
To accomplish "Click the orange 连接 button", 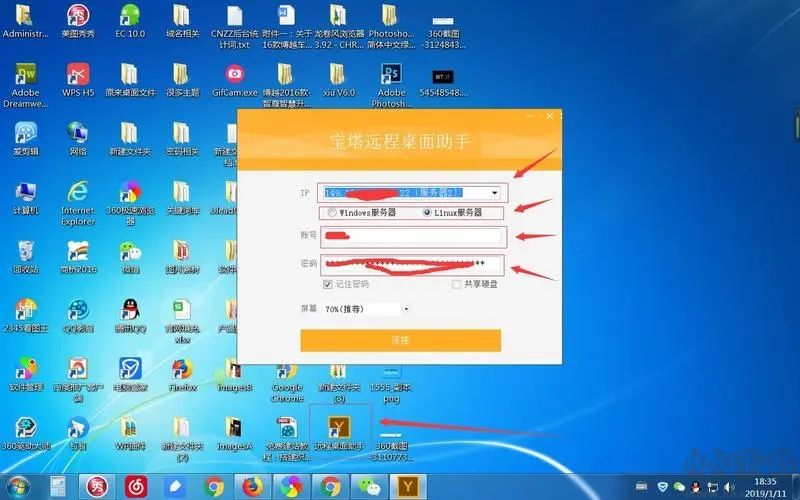I will [400, 340].
